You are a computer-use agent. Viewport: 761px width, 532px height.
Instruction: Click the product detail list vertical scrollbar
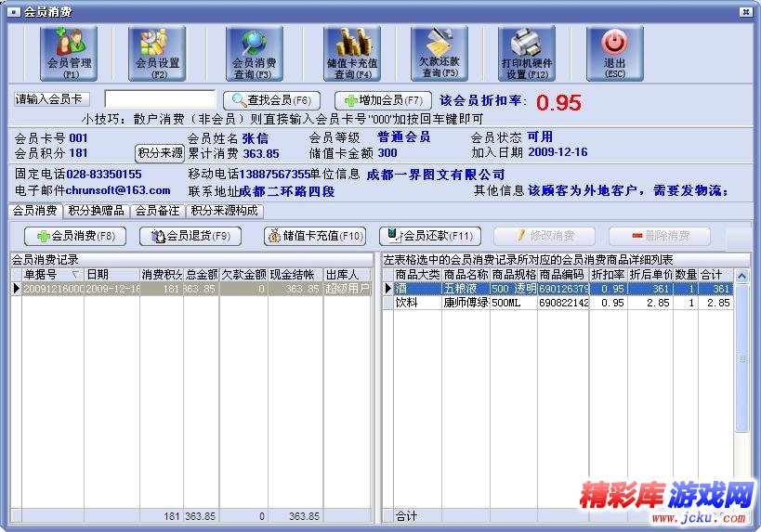coord(741,359)
